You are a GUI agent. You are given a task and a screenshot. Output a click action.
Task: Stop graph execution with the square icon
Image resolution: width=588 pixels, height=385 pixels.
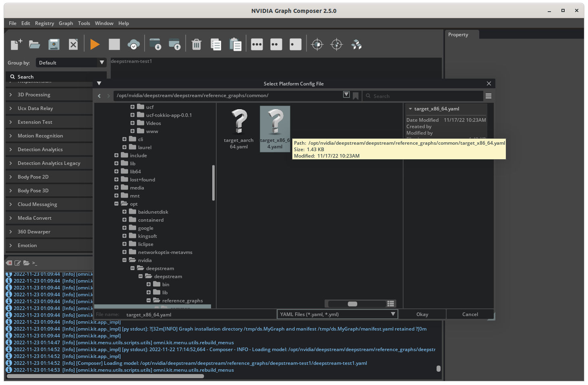(114, 44)
